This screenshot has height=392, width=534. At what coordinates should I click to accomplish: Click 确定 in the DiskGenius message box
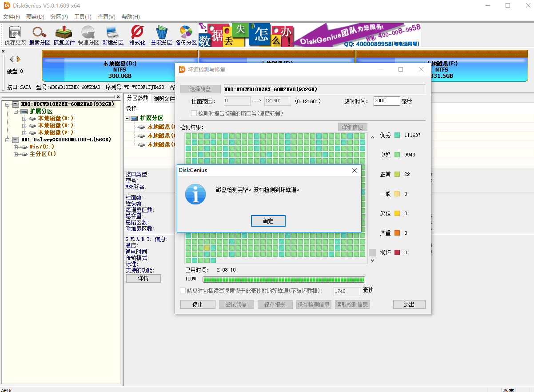click(x=268, y=221)
